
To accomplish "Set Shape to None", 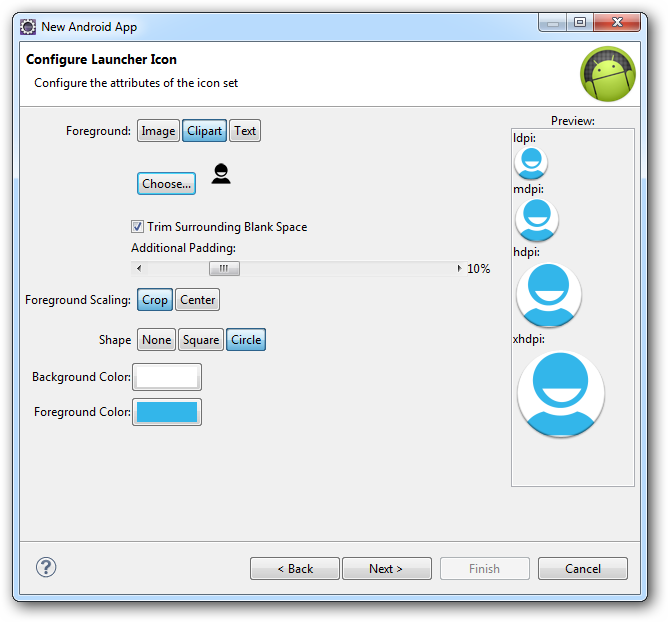I will (156, 340).
